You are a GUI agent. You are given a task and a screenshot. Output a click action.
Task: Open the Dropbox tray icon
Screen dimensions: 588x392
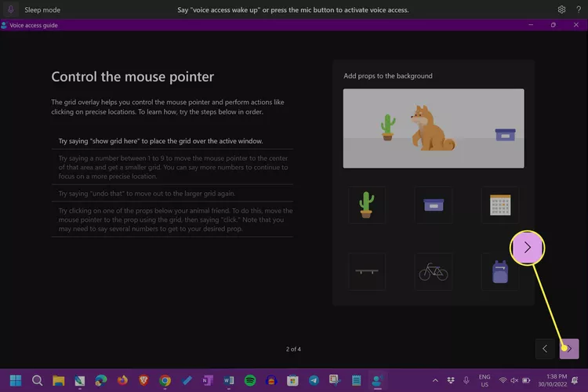pos(451,380)
